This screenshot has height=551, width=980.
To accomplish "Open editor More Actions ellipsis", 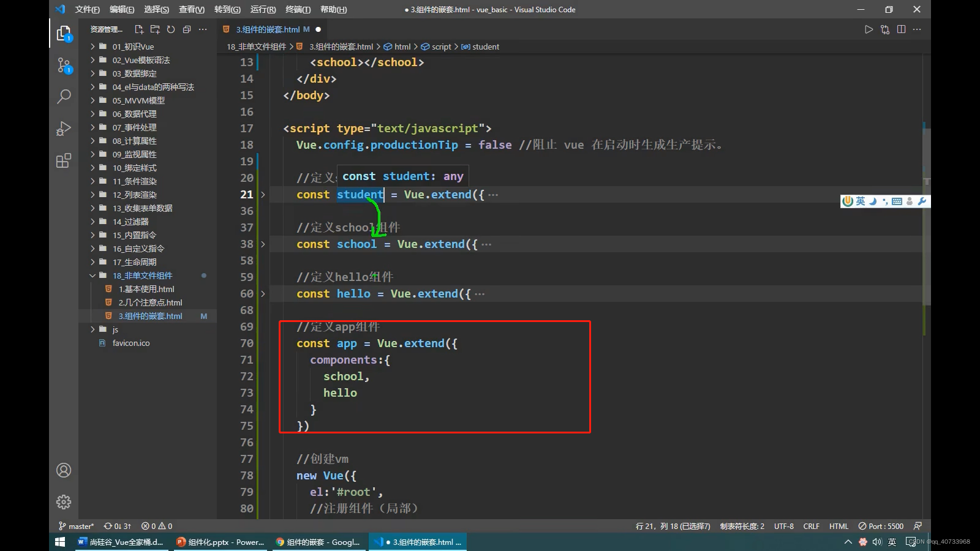I will [x=917, y=29].
